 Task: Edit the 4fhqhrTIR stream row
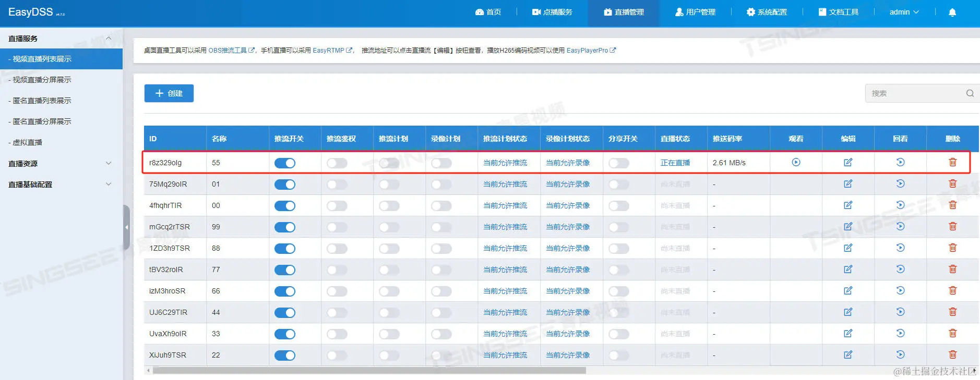(848, 205)
